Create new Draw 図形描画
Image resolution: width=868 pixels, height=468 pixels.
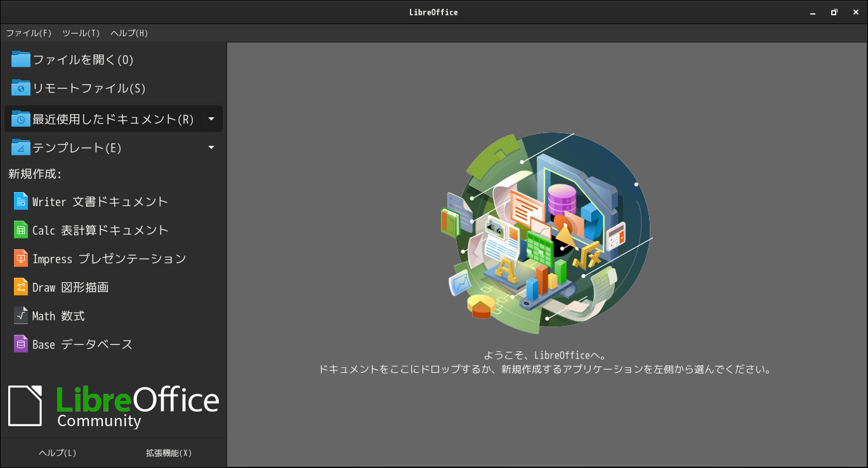tap(114, 287)
